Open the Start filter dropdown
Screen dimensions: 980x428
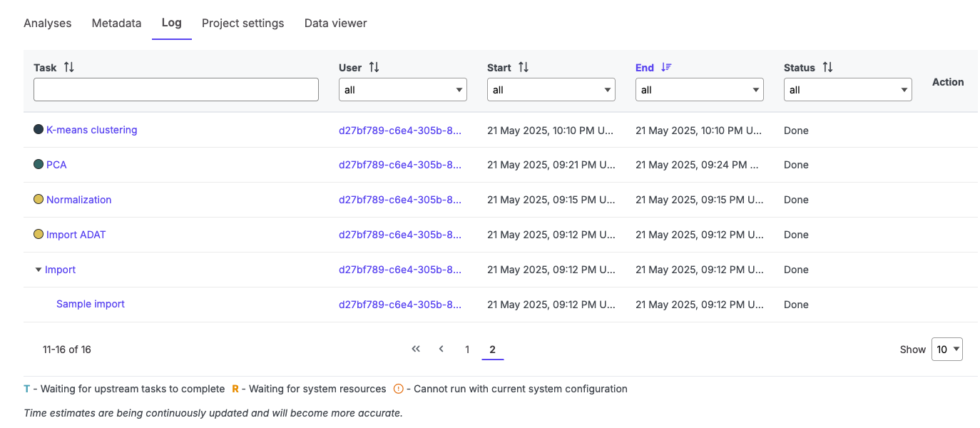[x=551, y=90]
